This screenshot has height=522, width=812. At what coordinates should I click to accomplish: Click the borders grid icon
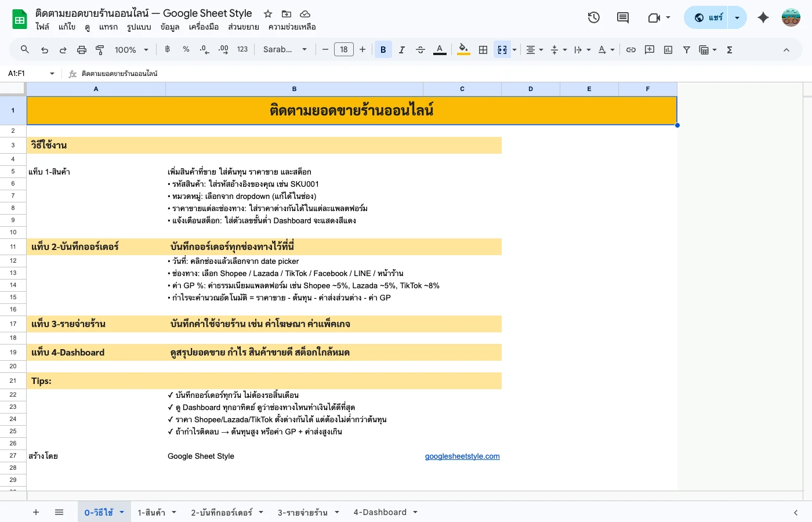(x=483, y=50)
